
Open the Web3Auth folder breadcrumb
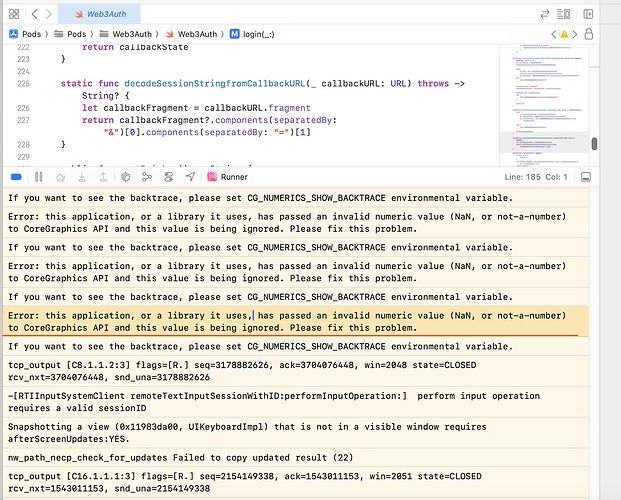[x=125, y=34]
